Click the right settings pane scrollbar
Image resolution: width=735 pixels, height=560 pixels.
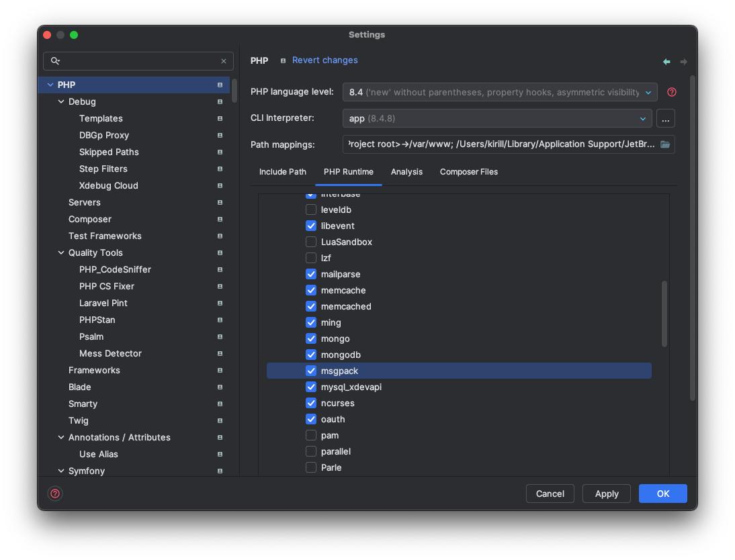(x=693, y=238)
